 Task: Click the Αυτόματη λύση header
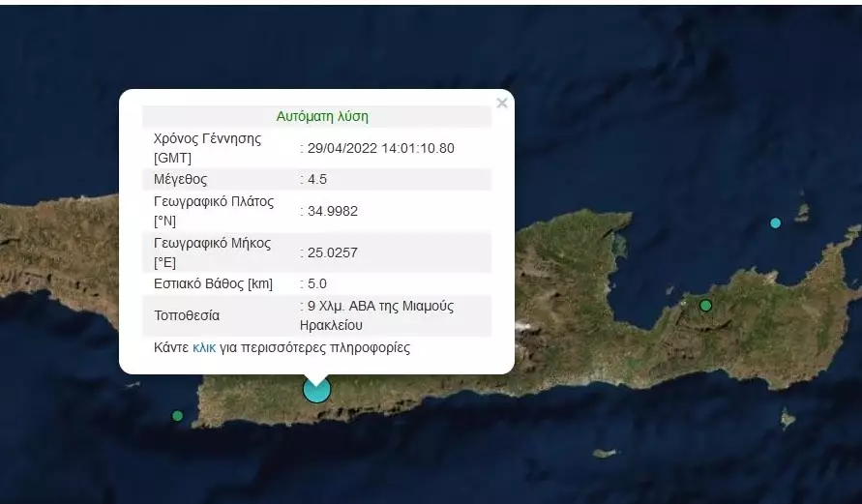tap(322, 116)
